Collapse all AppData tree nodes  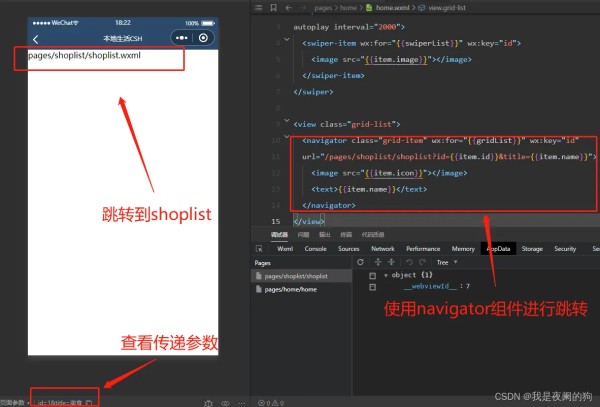(391, 262)
